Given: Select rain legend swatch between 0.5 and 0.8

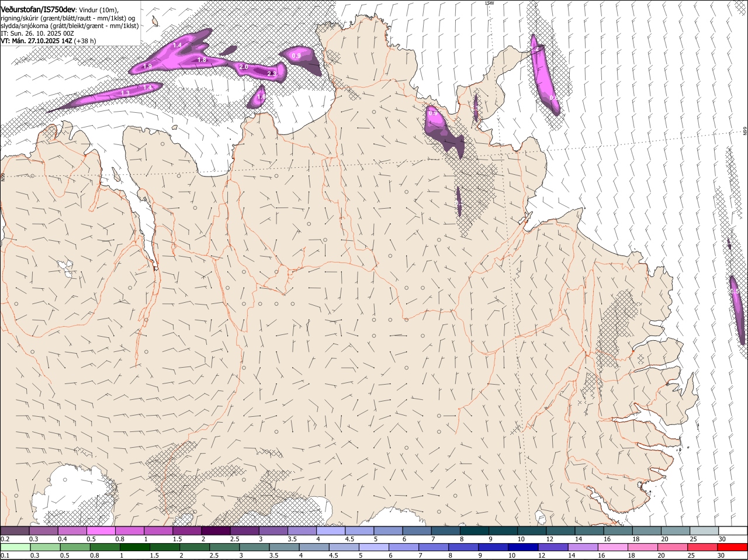Looking at the screenshot, I should [x=75, y=548].
